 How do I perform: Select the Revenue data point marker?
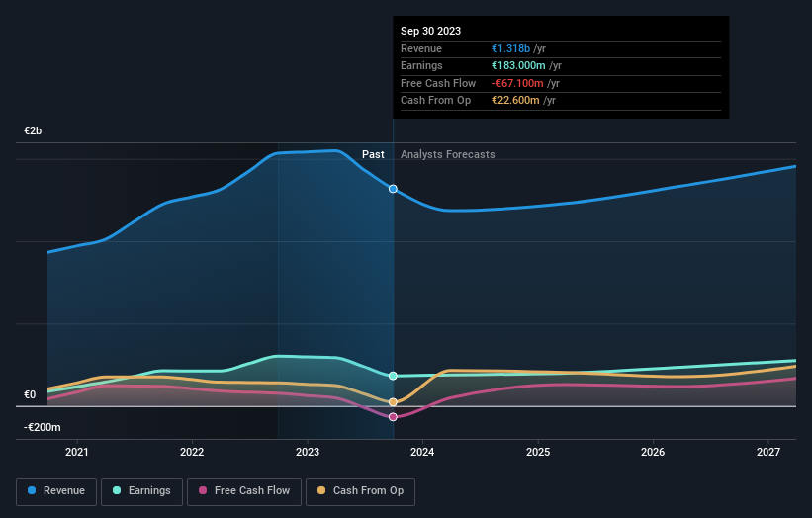[393, 189]
